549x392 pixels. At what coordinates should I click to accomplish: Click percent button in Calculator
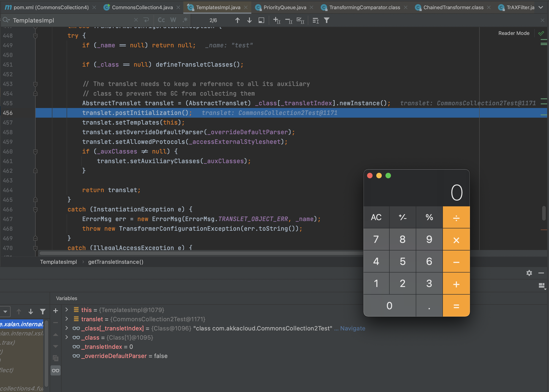point(429,217)
